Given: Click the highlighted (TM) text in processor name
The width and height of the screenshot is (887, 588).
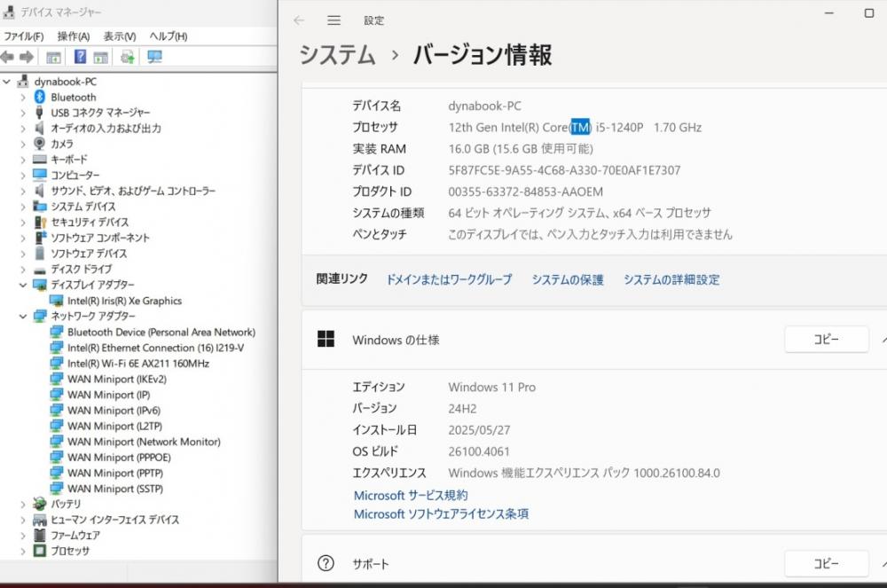Looking at the screenshot, I should click(x=580, y=127).
